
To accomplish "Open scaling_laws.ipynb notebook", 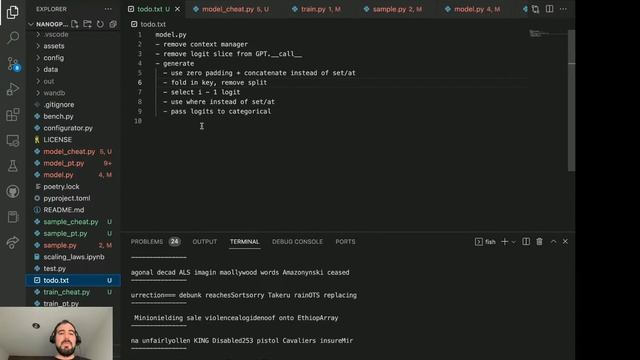I will coord(73,257).
